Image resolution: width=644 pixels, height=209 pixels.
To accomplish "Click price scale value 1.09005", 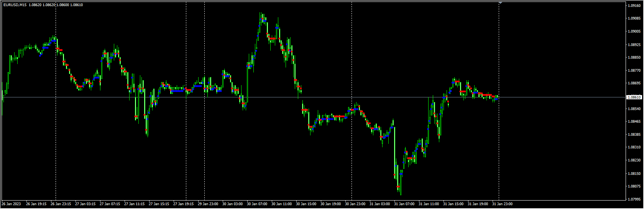I will (635, 31).
